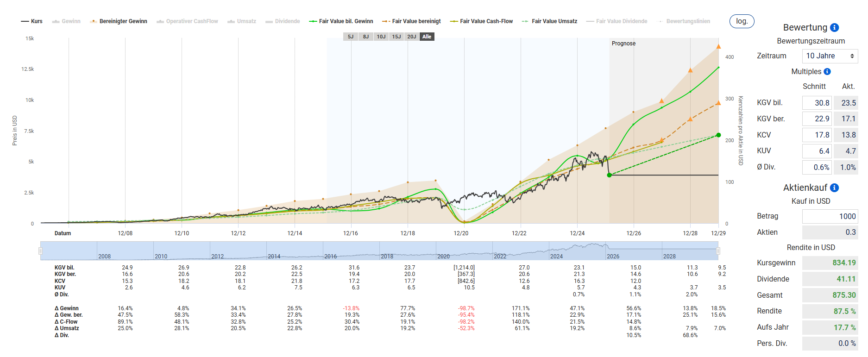Click the Betrag amount input field
Screen dimensions: 868x357
click(830, 216)
